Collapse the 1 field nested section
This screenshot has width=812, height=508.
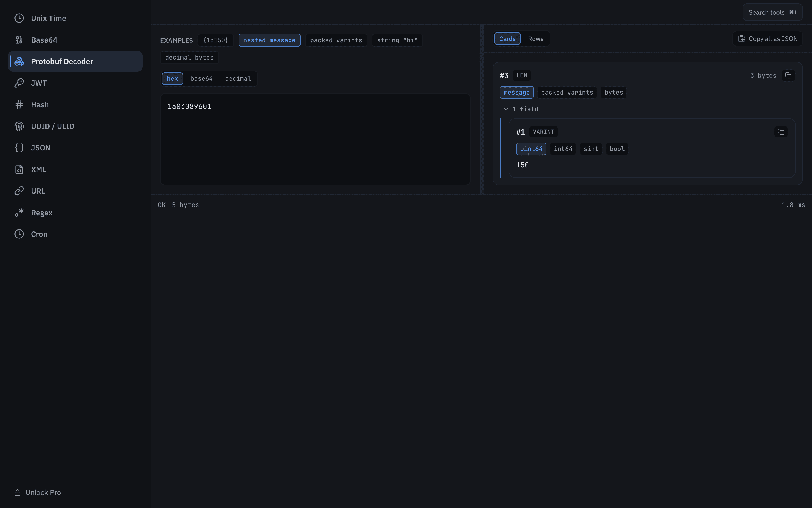(521, 109)
